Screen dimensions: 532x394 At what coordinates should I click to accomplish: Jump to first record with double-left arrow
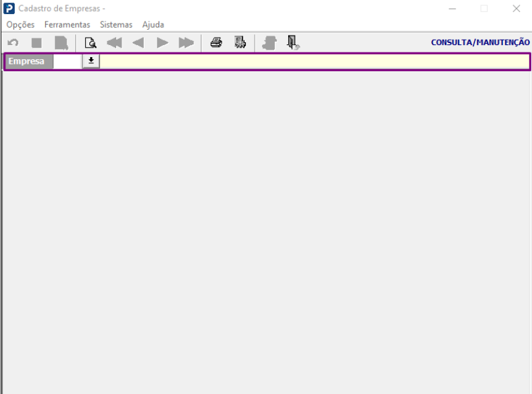click(x=114, y=43)
